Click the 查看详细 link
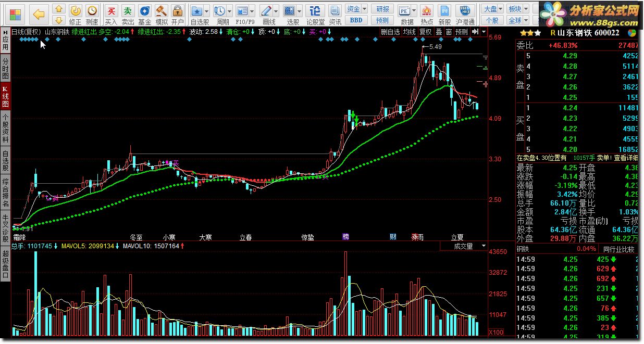The height and width of the screenshot is (344, 644). pyautogui.click(x=626, y=158)
